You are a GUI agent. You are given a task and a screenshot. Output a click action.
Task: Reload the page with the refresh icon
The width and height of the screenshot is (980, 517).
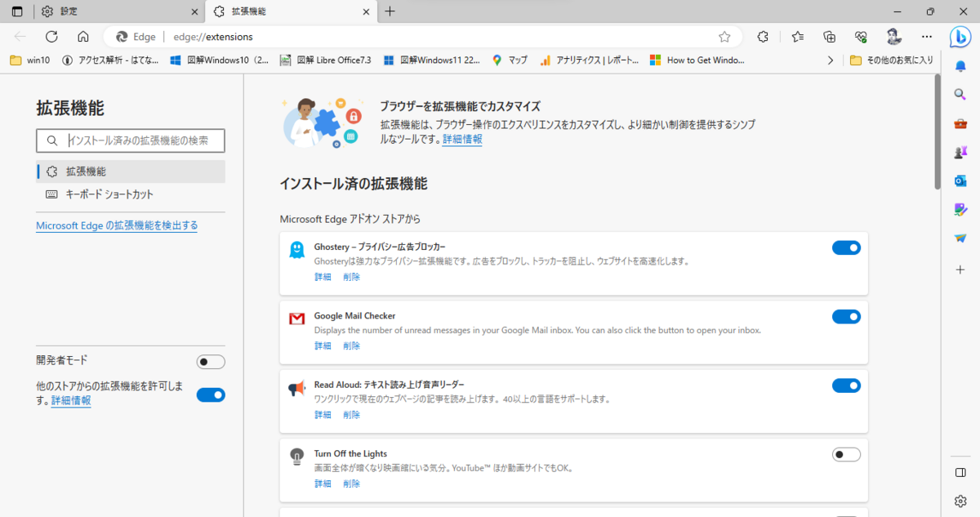tap(51, 37)
